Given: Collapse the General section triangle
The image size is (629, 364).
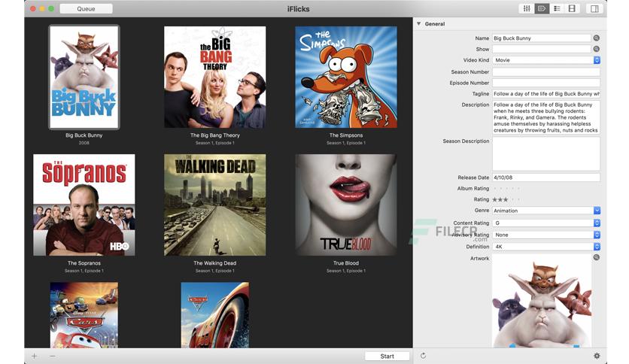Looking at the screenshot, I should click(419, 24).
